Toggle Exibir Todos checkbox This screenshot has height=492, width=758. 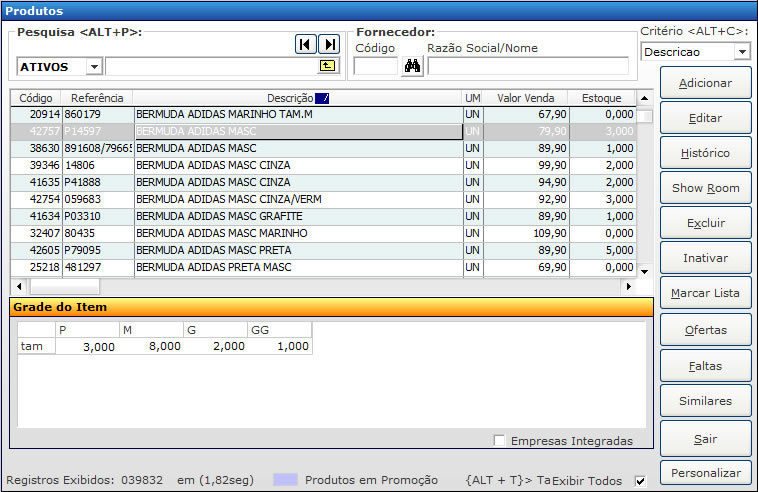(640, 481)
